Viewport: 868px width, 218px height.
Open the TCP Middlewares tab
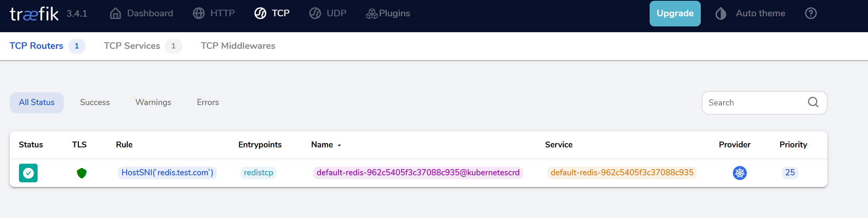tap(238, 46)
